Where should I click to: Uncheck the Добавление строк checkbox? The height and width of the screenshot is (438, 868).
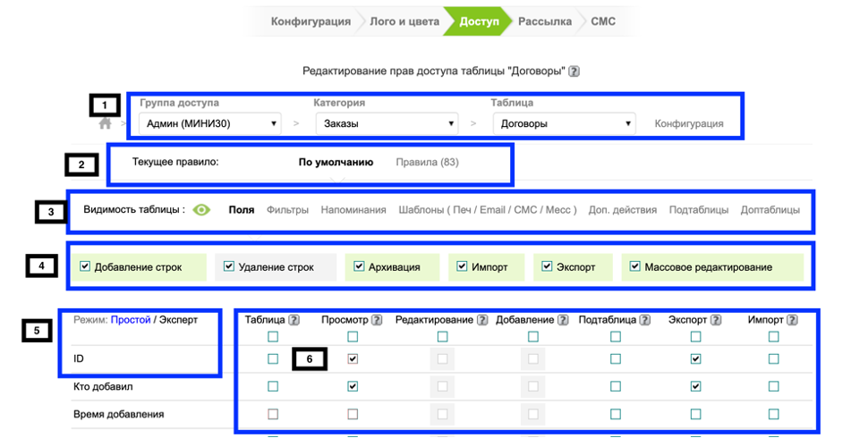pyautogui.click(x=85, y=266)
